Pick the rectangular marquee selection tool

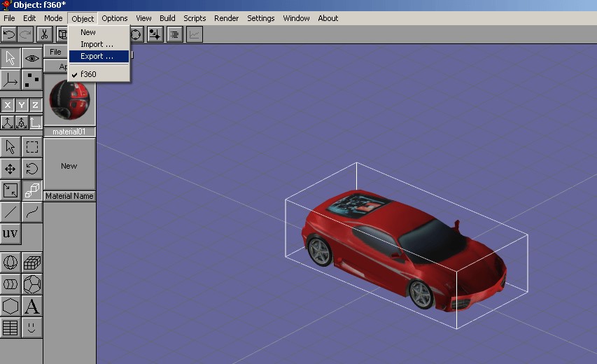click(x=32, y=147)
